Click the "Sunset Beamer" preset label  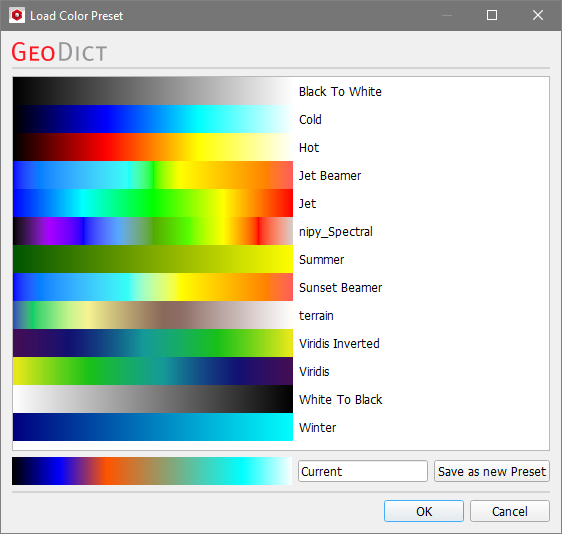340,287
